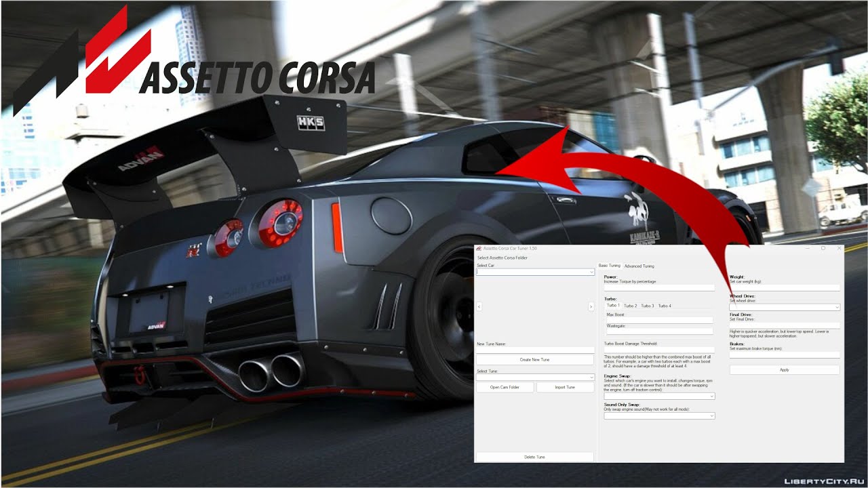The image size is (868, 488).
Task: Click the previous car arrow button
Action: (479, 306)
